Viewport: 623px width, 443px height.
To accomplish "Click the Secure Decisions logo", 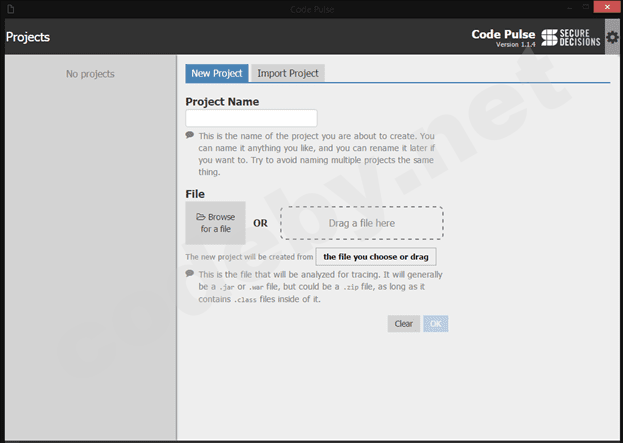I will pyautogui.click(x=571, y=38).
